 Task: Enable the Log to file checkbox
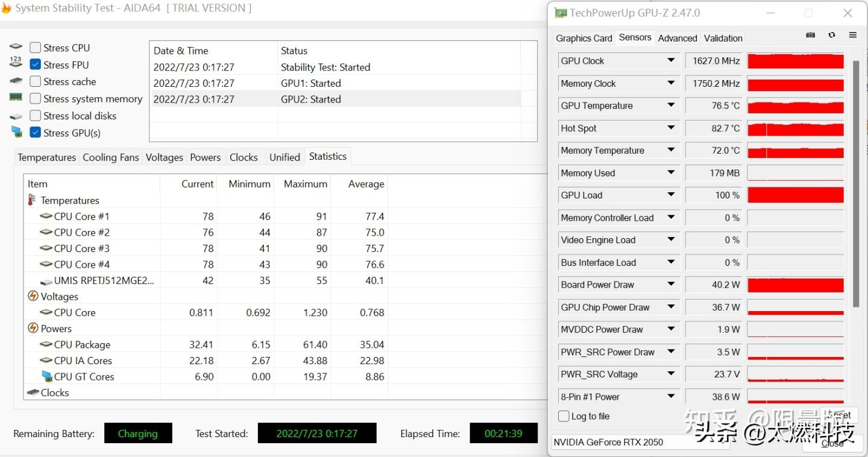(x=564, y=416)
